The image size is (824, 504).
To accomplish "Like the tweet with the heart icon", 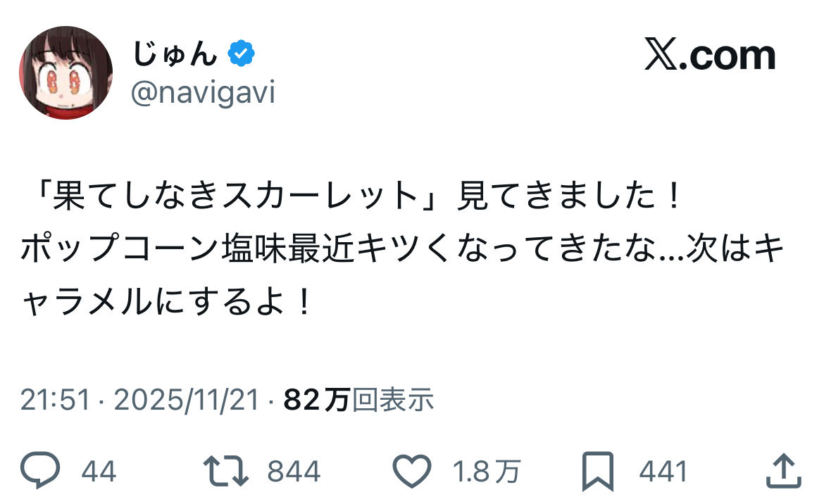I will (x=411, y=470).
